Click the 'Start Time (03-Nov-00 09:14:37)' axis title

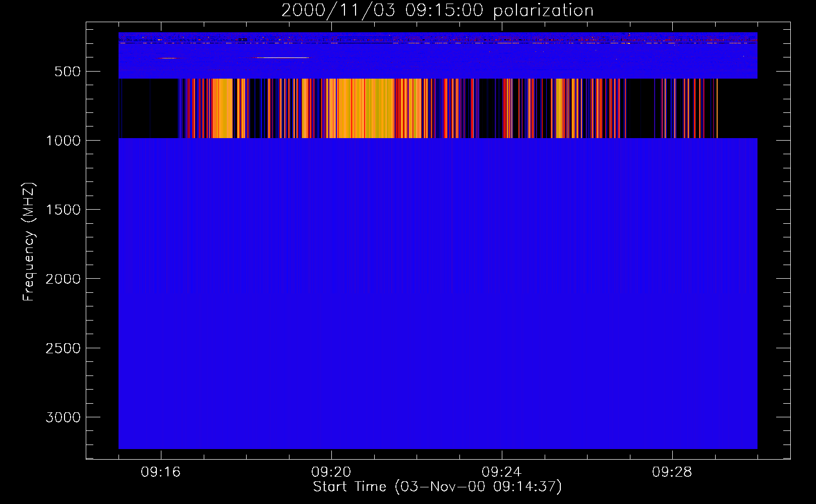437,487
